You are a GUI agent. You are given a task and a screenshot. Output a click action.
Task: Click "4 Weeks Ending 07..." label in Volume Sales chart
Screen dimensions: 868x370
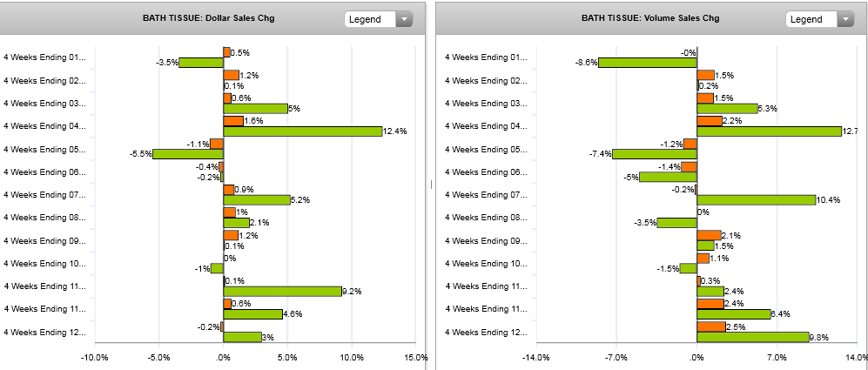[486, 195]
